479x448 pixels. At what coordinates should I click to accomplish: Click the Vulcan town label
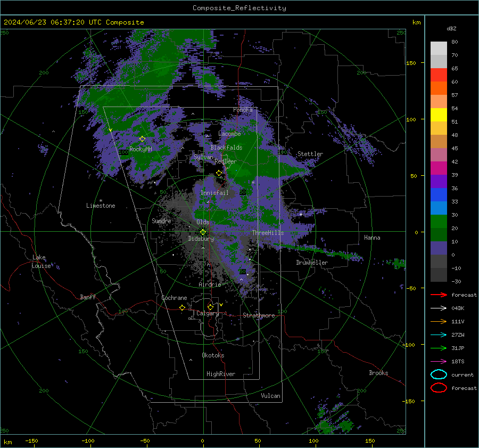pyautogui.click(x=270, y=396)
